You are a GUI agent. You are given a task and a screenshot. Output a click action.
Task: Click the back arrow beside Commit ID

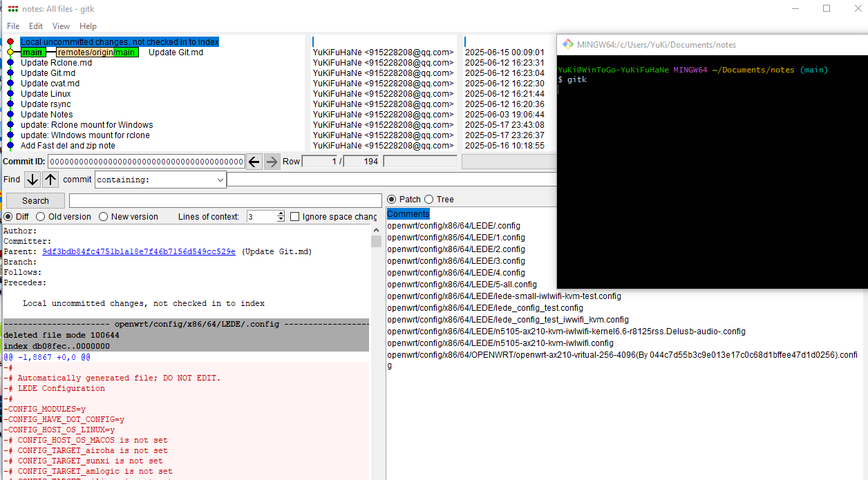[254, 162]
